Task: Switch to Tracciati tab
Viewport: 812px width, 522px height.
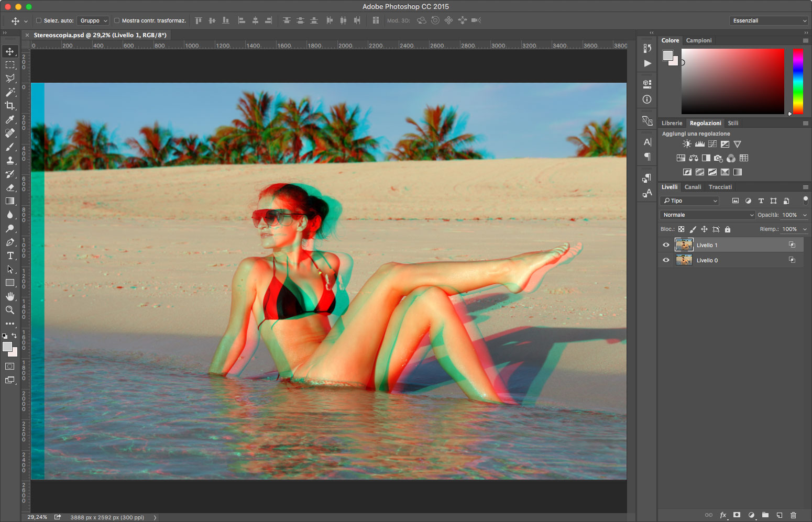Action: click(720, 187)
